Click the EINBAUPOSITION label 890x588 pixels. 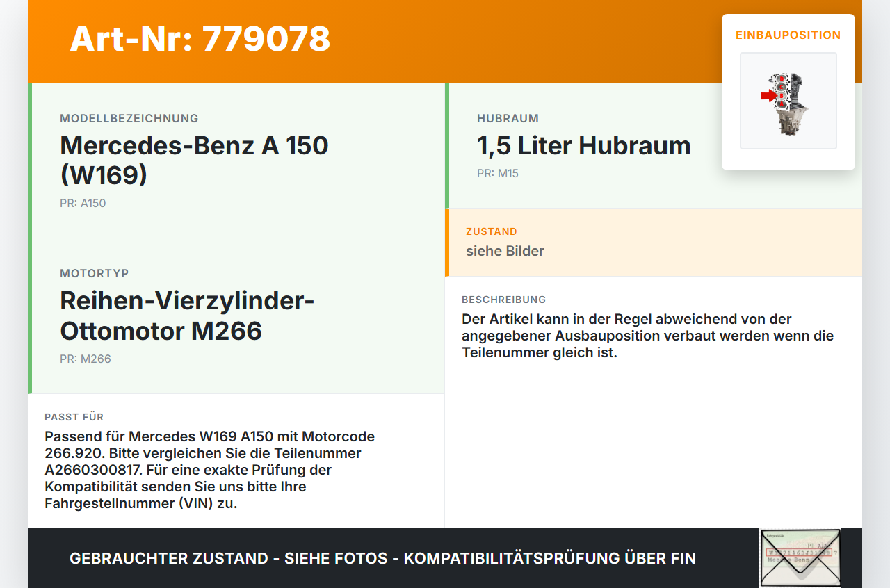click(788, 35)
